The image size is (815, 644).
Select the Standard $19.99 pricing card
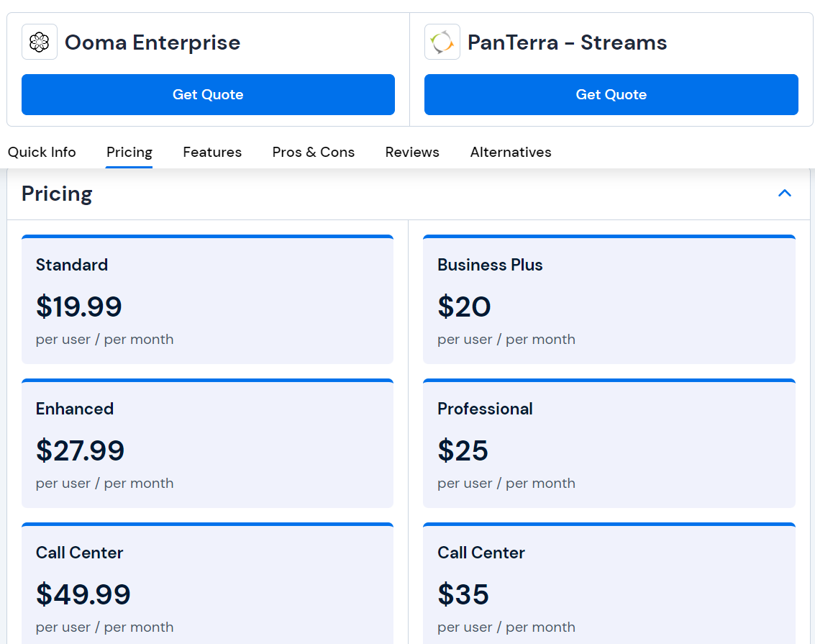tap(208, 299)
